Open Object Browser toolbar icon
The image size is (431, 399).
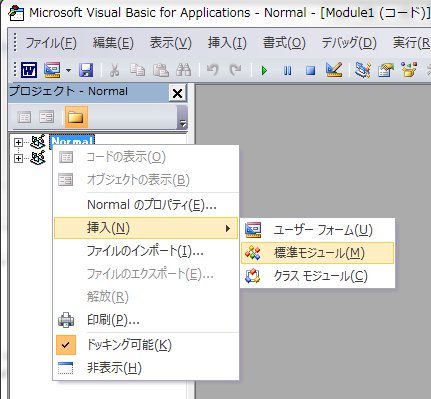409,70
